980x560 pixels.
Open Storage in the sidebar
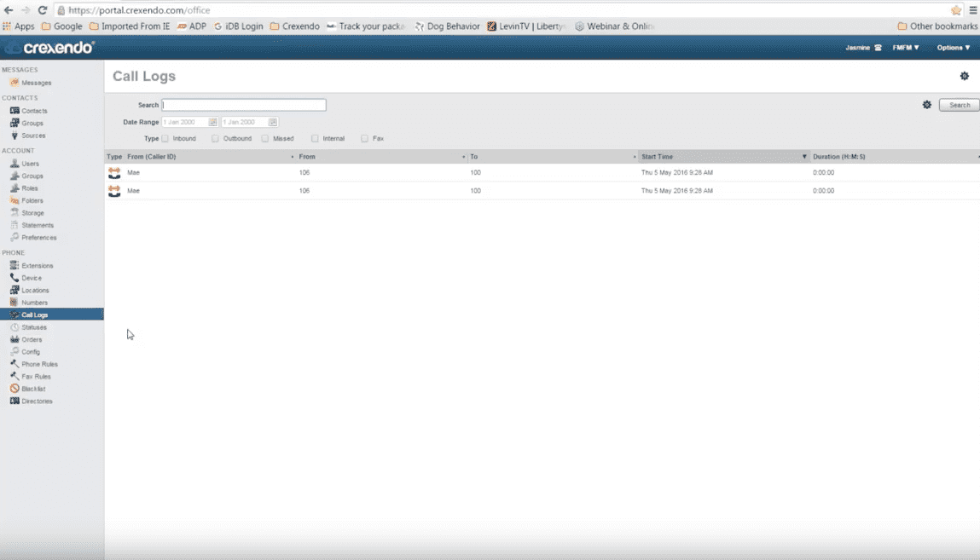tap(32, 213)
